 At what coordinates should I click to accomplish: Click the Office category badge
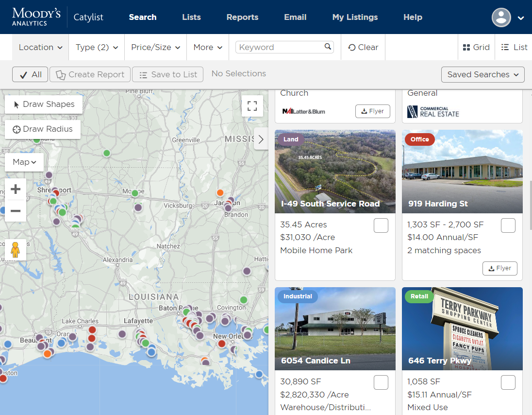420,139
